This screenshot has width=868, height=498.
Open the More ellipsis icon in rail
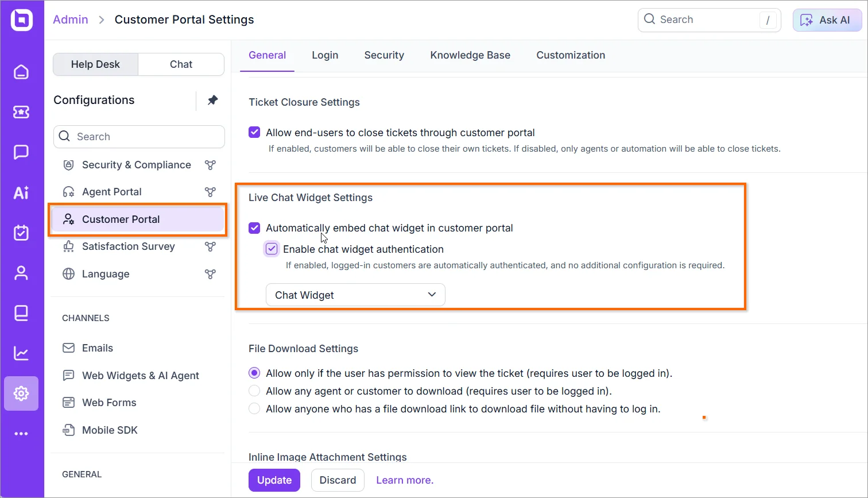point(21,434)
